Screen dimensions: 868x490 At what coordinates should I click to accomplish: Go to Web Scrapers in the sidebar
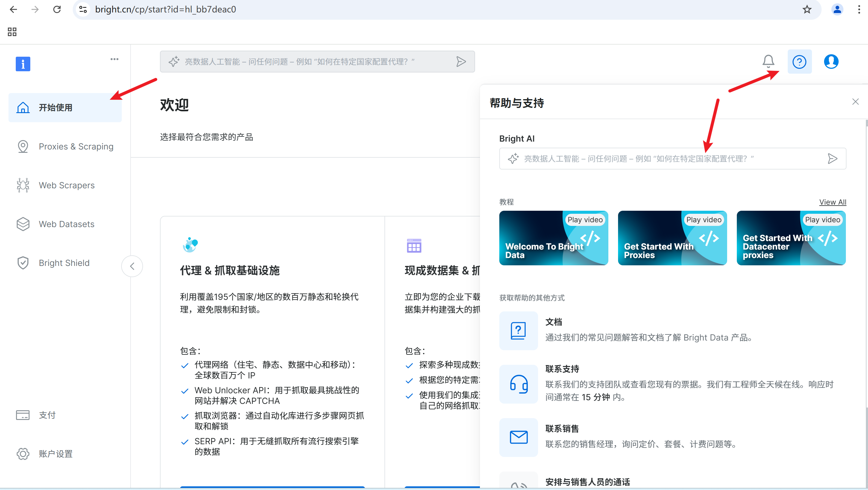click(x=66, y=185)
